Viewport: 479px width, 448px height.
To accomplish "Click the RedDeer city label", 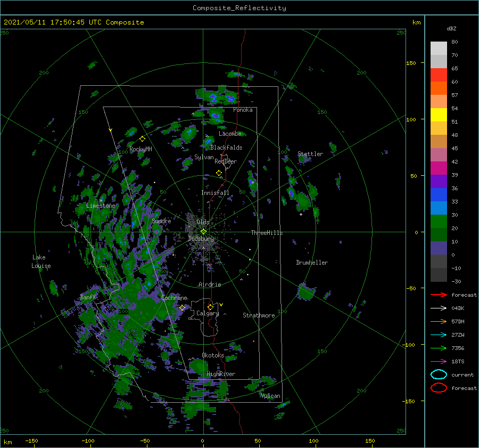I will (226, 161).
